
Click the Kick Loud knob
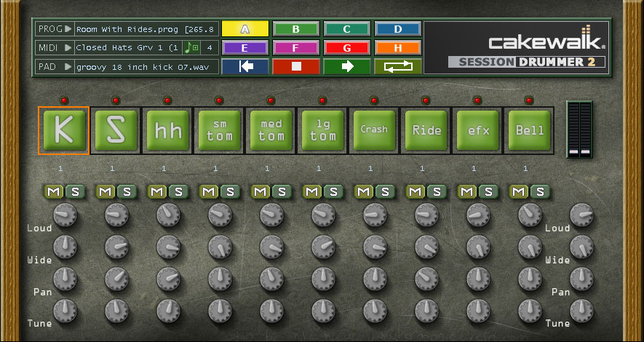click(x=64, y=215)
